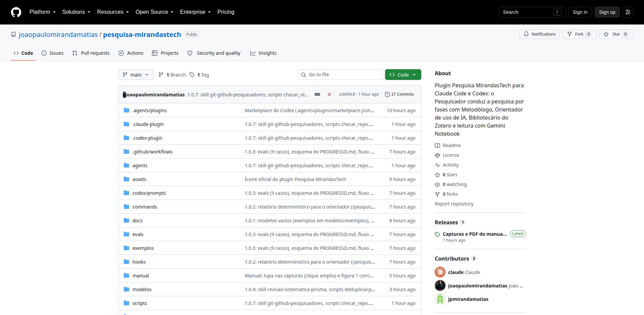Click the watching eye icon
Image resolution: width=644 pixels, height=315 pixels.
437,184
